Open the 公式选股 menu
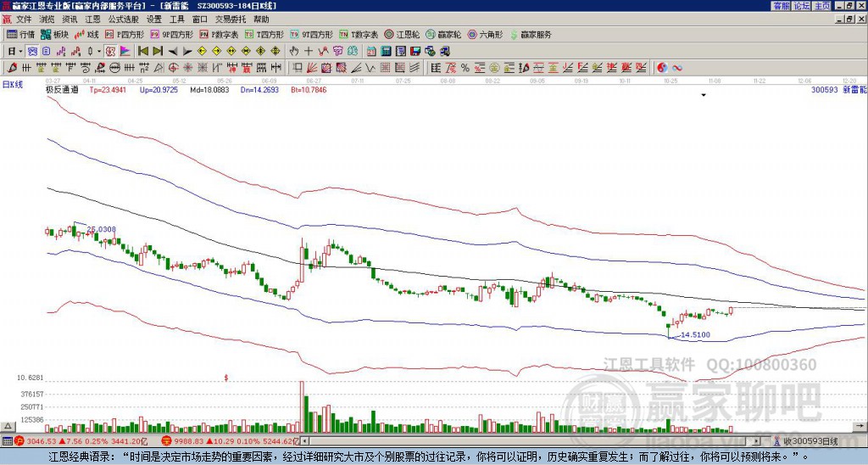 point(124,20)
